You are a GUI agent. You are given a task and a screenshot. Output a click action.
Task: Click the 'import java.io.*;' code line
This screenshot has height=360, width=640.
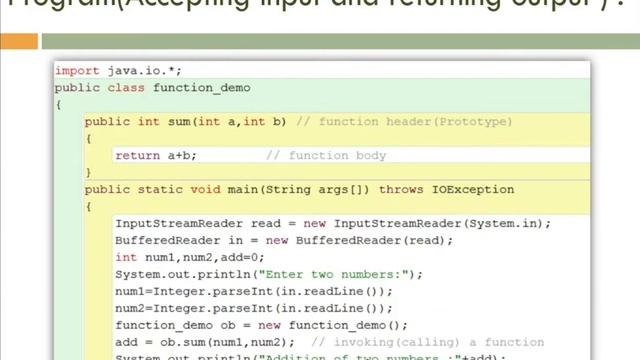[x=118, y=71]
